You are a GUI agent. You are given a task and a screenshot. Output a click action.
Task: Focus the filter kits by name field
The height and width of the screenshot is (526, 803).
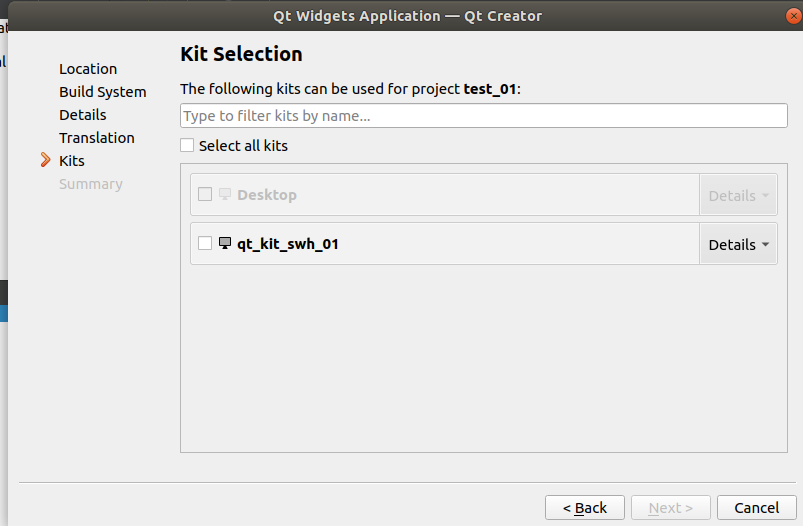[483, 116]
